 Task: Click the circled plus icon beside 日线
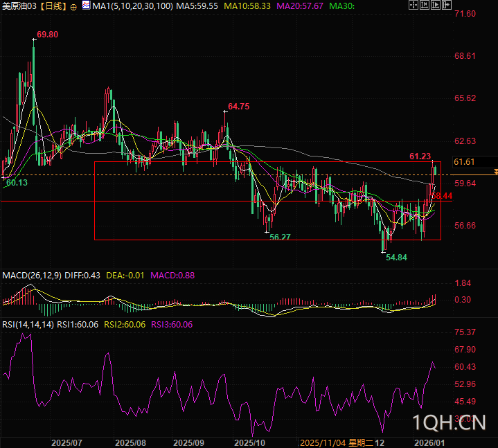point(73,6)
